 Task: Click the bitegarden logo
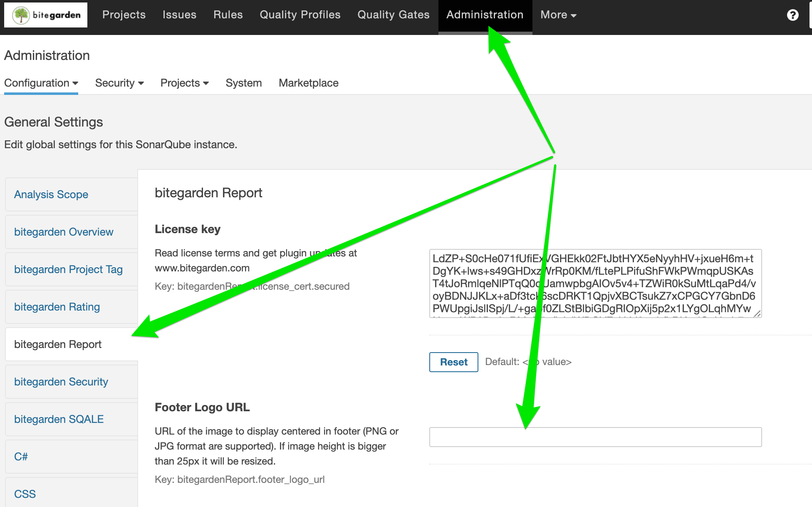[46, 15]
